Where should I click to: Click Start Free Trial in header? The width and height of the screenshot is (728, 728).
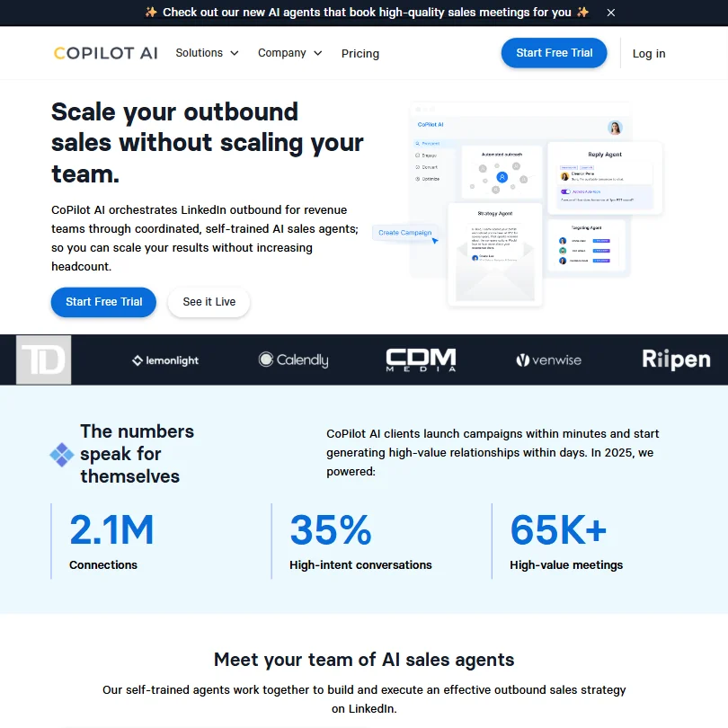click(x=554, y=53)
